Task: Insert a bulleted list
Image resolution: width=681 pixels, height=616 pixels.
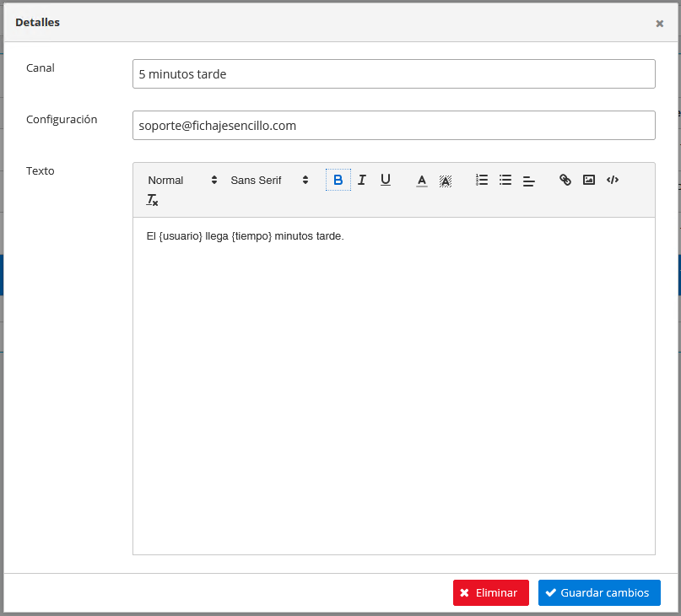Action: click(505, 180)
